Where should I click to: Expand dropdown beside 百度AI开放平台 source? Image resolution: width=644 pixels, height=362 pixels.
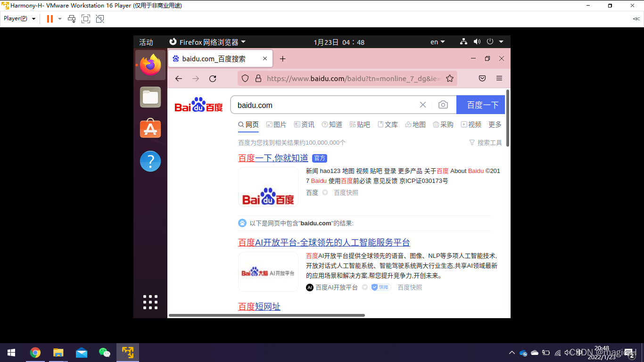tap(364, 288)
